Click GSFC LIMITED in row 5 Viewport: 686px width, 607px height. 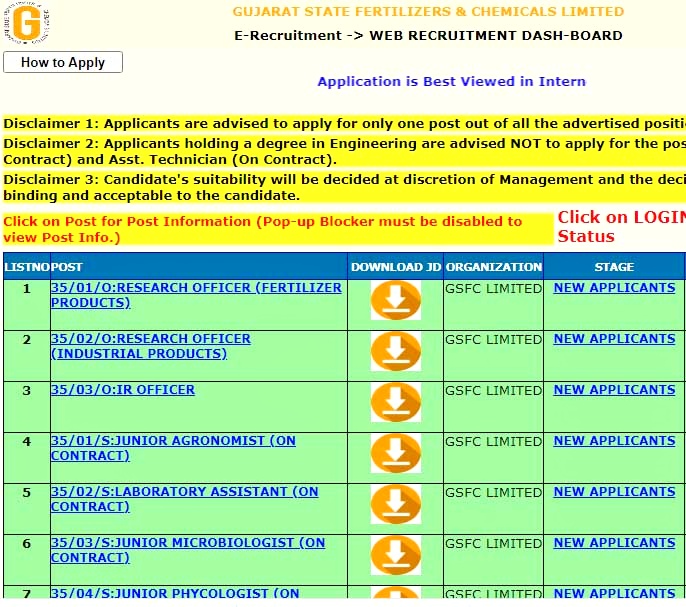pos(494,493)
